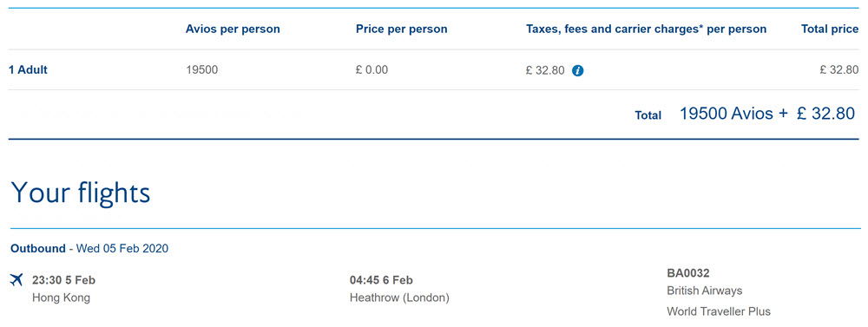The image size is (868, 327).
Task: Click the 1 Adult row label
Action: point(29,70)
